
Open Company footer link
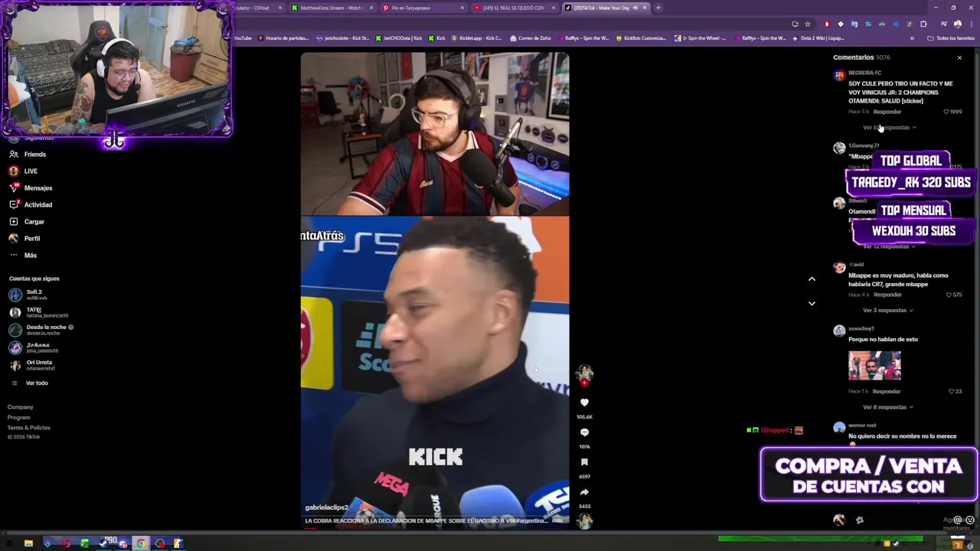click(21, 407)
